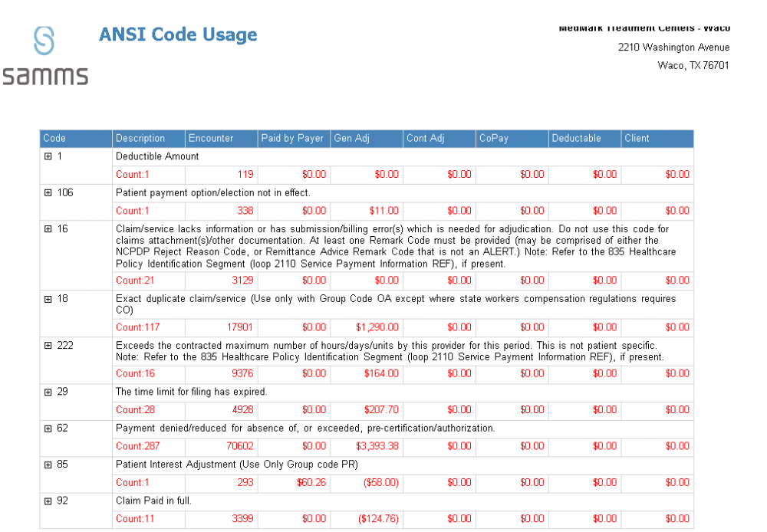Viewport: 767px width, 532px height.
Task: Expand code 106 patient payment option row
Action: [x=47, y=192]
